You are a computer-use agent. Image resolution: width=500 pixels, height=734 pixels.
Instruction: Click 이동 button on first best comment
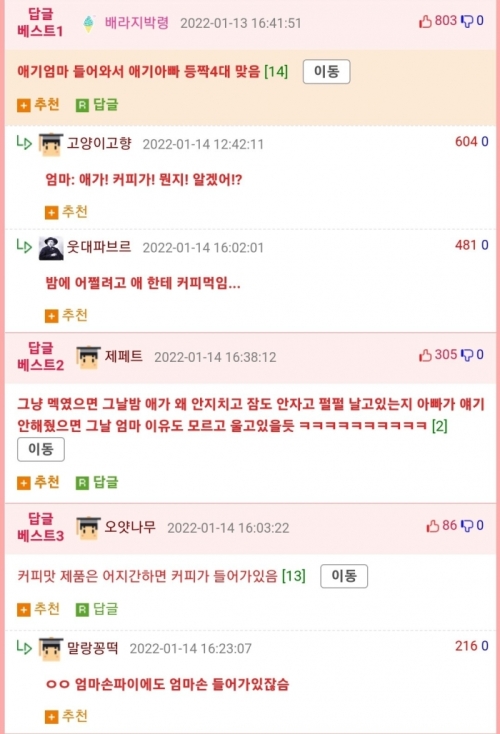coord(326,72)
